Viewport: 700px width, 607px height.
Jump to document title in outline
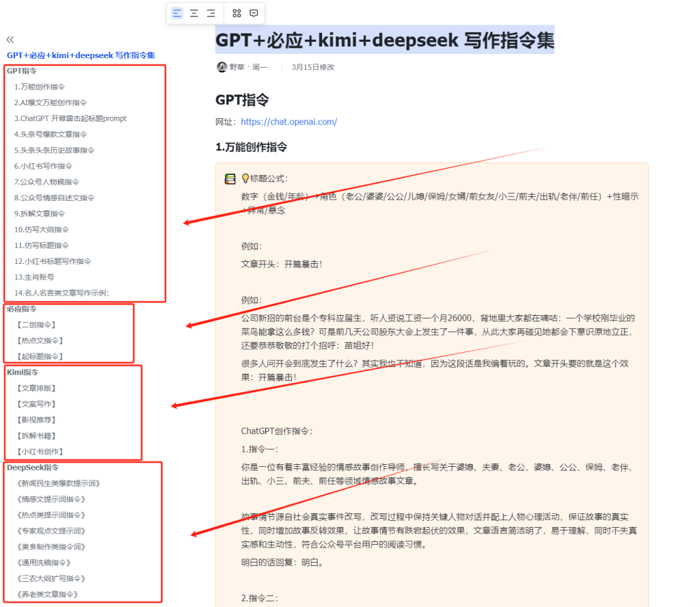(x=81, y=55)
